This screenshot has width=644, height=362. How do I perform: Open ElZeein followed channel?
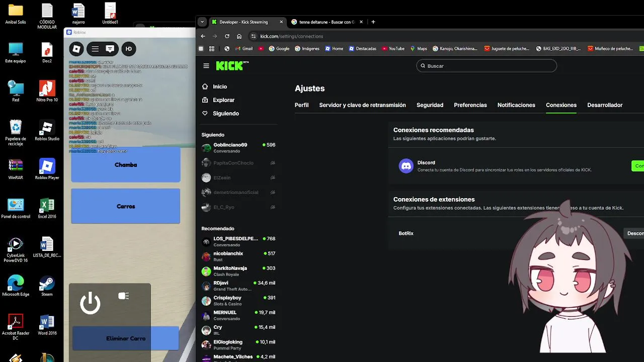coord(238,177)
